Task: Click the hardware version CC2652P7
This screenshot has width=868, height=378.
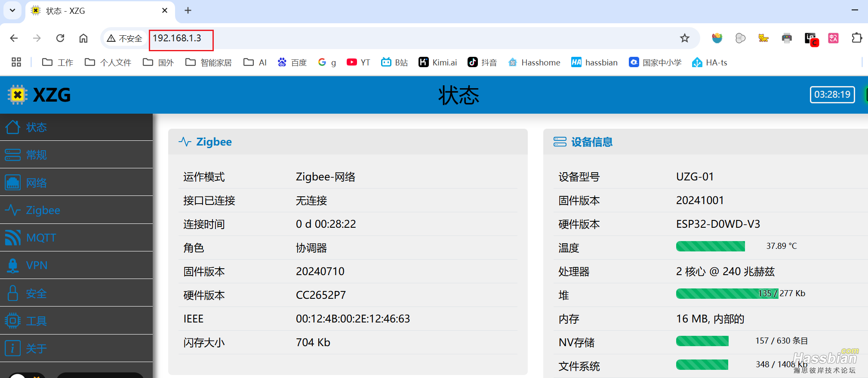Action: (x=321, y=295)
